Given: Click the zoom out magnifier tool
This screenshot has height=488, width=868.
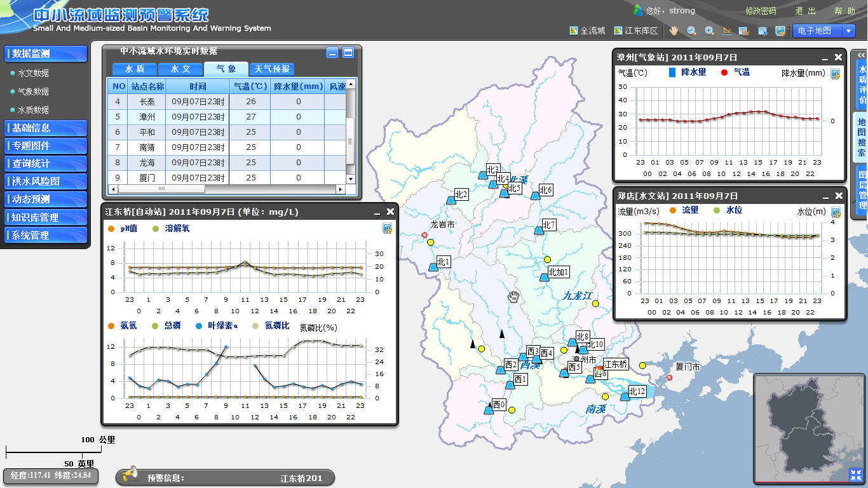Looking at the screenshot, I should (691, 30).
